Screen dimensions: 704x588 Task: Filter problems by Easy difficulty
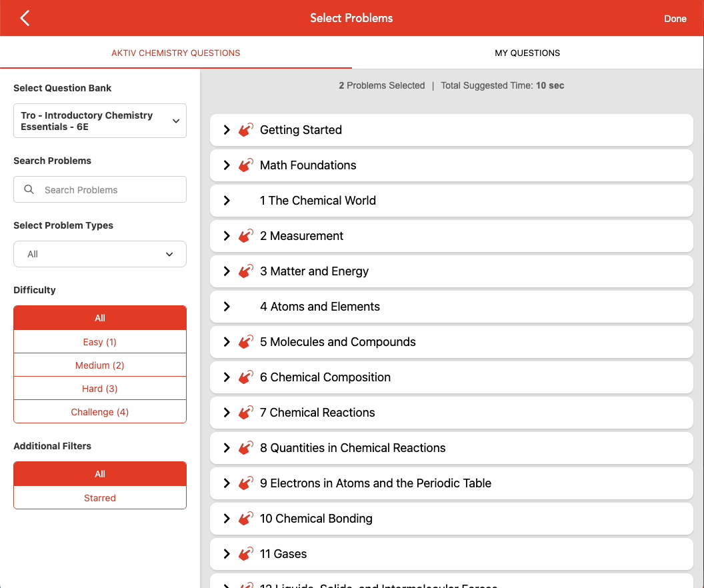[99, 341]
